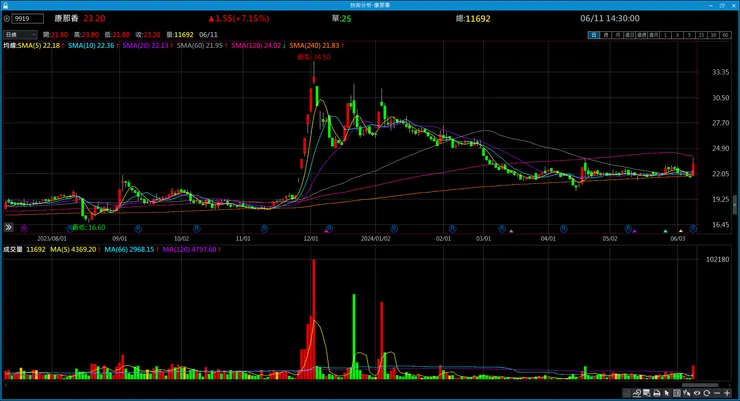
Task: Open the 日線 period dropdown
Action: tap(20, 34)
